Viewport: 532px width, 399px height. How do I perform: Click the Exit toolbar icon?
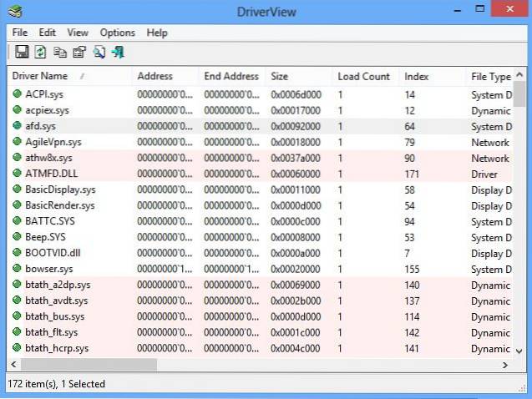point(118,53)
